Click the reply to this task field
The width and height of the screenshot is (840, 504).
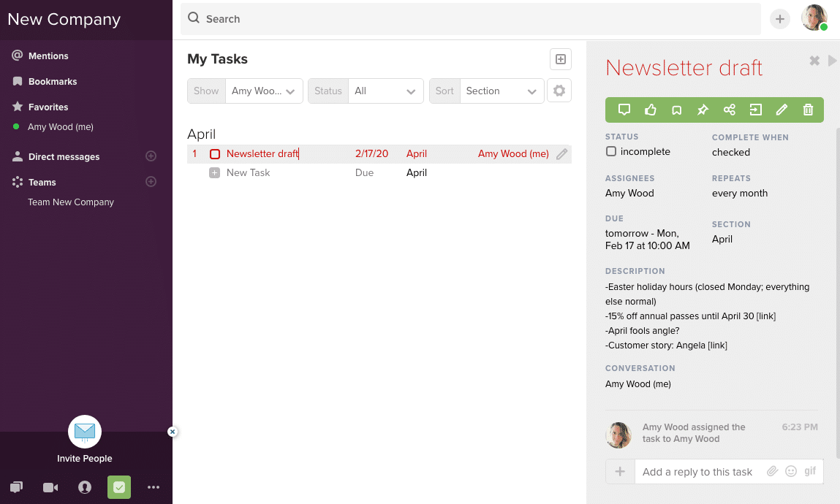pos(697,472)
